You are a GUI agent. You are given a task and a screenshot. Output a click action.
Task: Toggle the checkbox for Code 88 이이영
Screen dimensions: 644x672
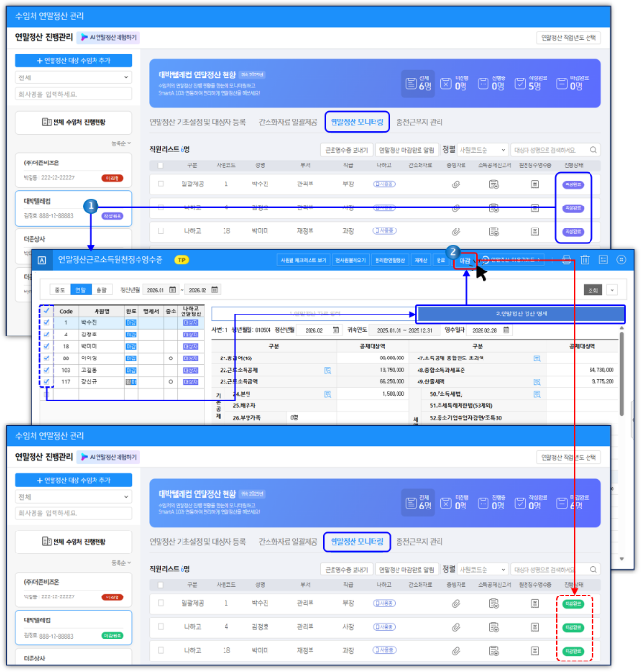point(46,358)
